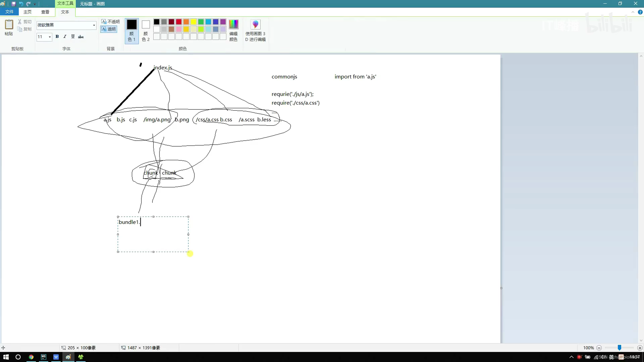Screen dimensions: 644x362
Task: Pick the gold color swatch
Action: pos(186,29)
